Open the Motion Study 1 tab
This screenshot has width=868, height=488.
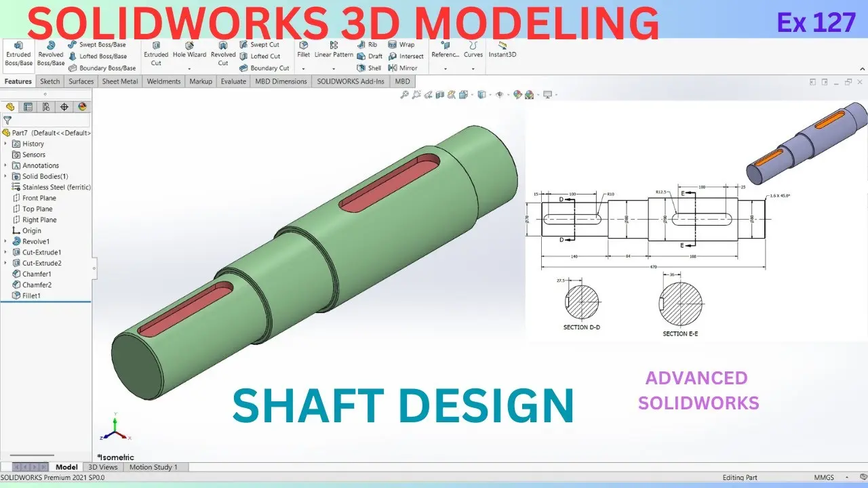[x=153, y=467]
